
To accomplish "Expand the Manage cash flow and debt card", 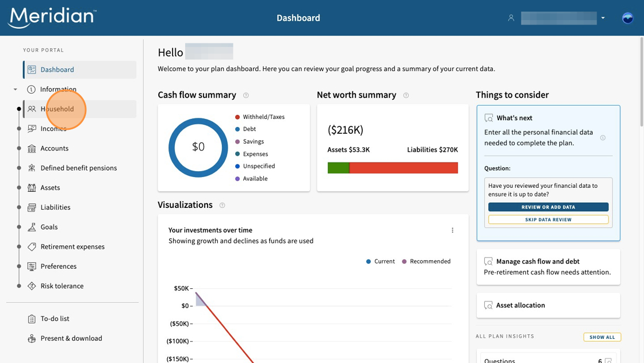I will click(x=549, y=267).
